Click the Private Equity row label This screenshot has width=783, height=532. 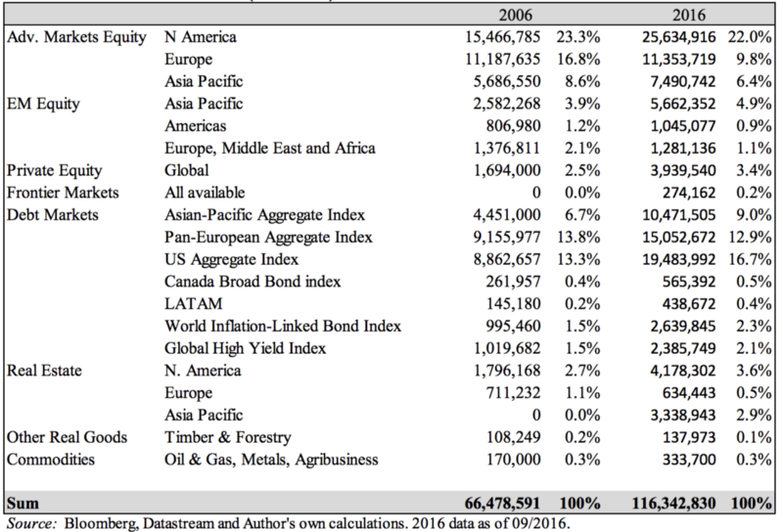pyautogui.click(x=54, y=167)
